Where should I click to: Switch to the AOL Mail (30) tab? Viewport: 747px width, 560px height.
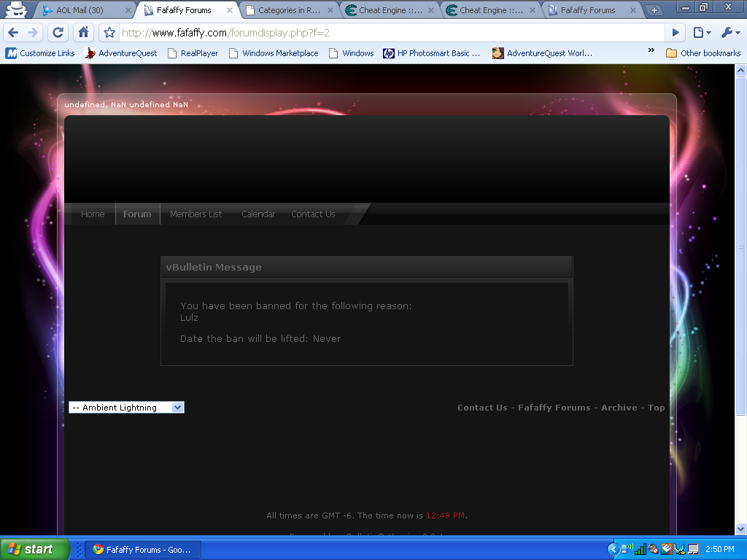[x=86, y=10]
